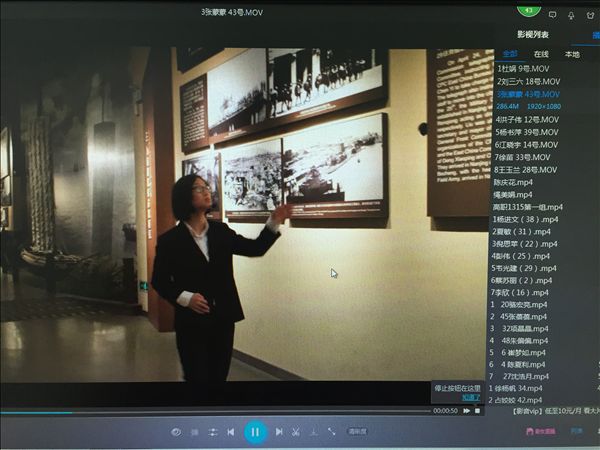Viewport: 600px width, 450px height.
Task: Pause the video with the center button
Action: coord(254,432)
